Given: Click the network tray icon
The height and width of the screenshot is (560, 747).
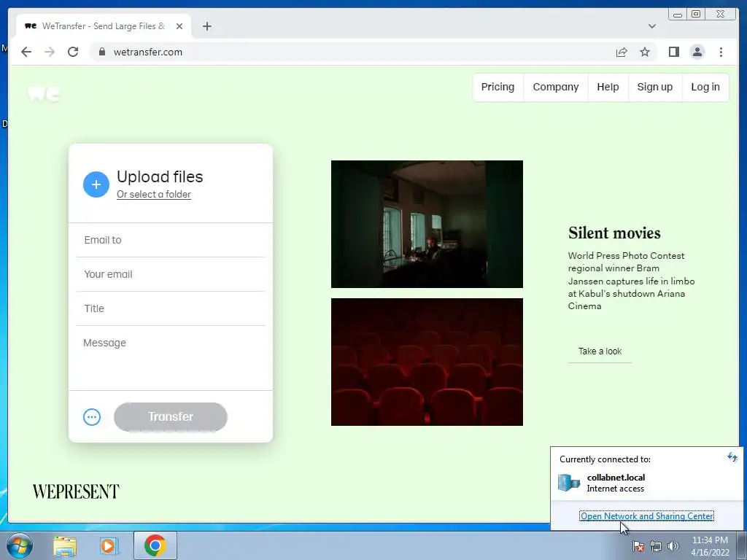Looking at the screenshot, I should [x=656, y=546].
